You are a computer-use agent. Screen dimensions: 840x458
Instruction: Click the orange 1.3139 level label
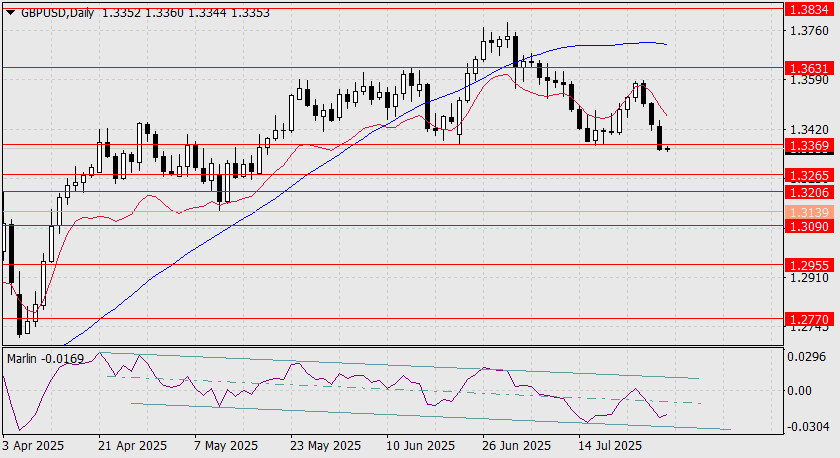coord(809,213)
